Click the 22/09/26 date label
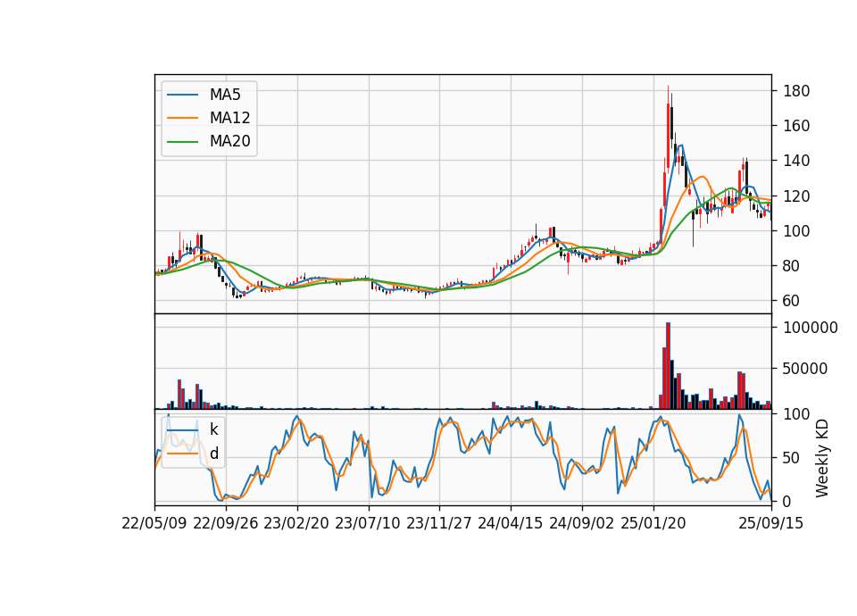This screenshot has height=616, width=857. coord(226,523)
